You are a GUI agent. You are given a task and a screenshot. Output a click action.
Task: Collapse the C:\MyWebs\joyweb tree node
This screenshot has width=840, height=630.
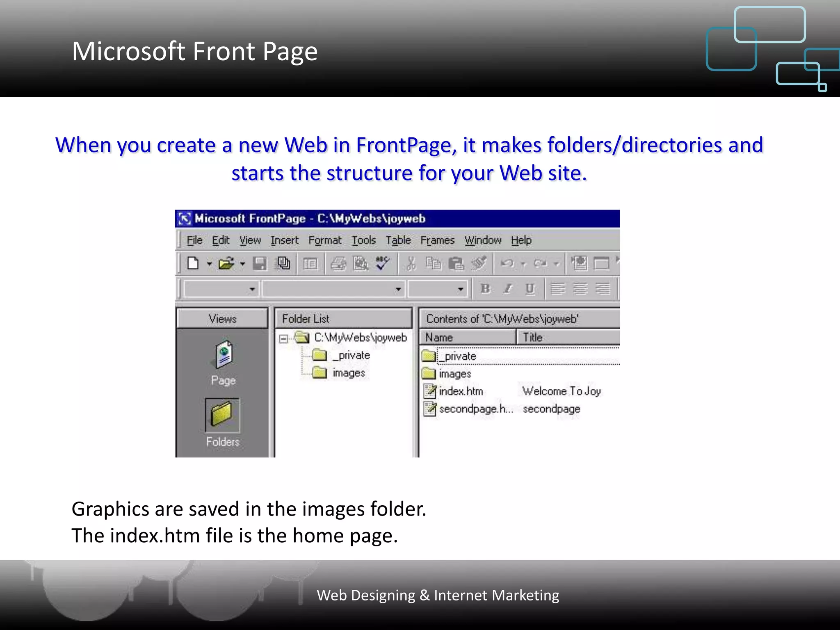tap(283, 339)
